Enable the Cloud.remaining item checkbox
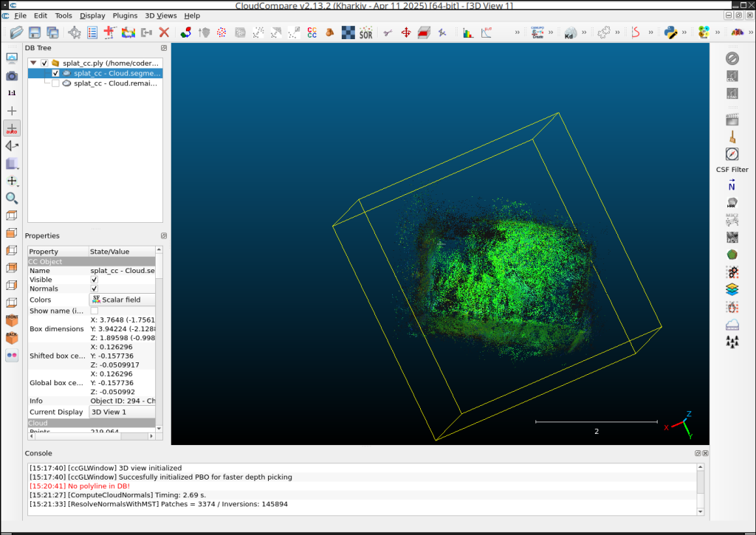756x535 pixels. pos(55,83)
